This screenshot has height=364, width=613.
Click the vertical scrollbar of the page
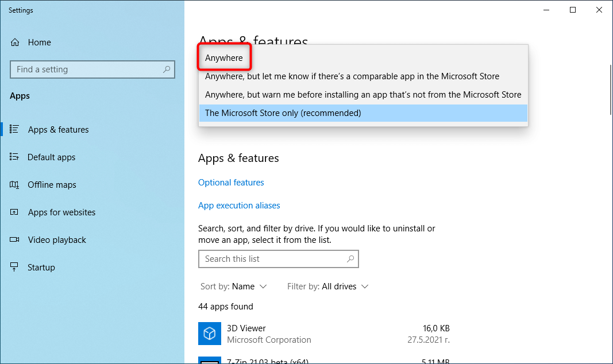[x=611, y=90]
